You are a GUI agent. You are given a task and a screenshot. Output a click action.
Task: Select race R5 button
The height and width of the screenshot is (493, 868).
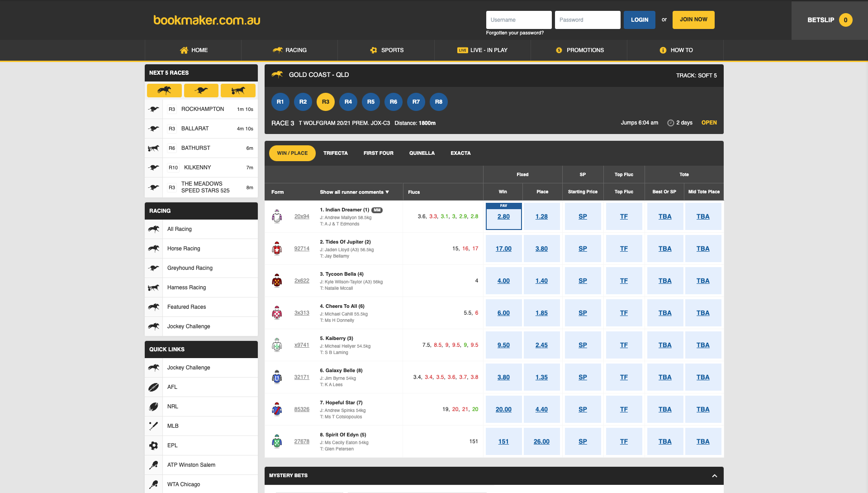tap(371, 102)
